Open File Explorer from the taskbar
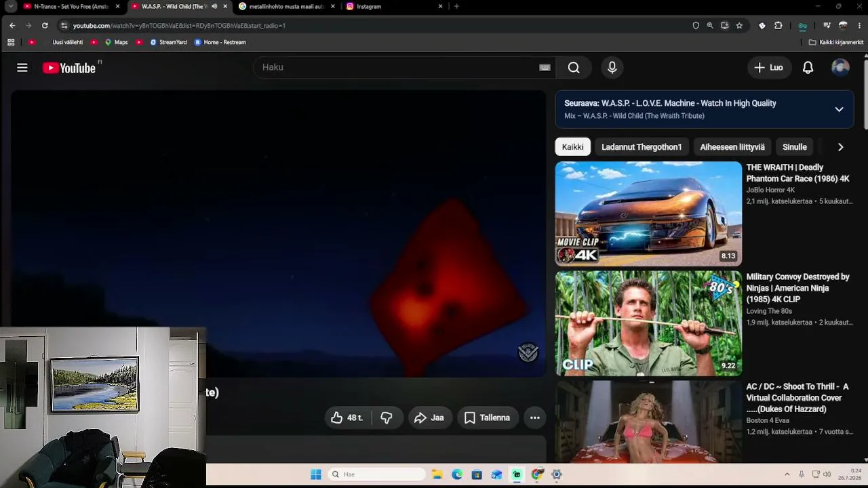Screen dimensions: 868x488 point(437,474)
